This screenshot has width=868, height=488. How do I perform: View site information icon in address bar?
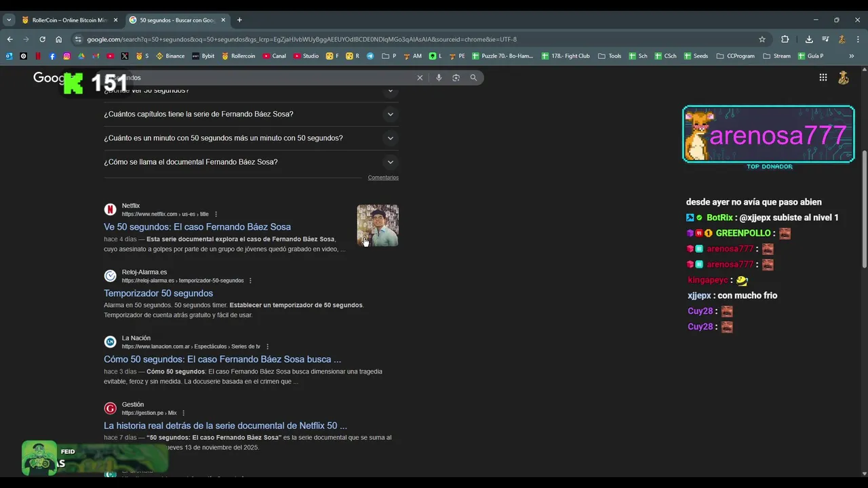78,39
